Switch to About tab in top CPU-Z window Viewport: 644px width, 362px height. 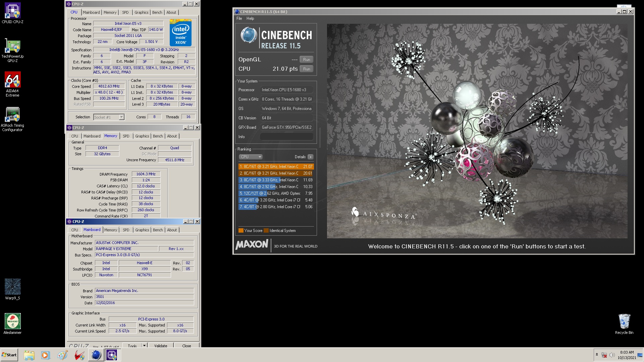(x=171, y=12)
